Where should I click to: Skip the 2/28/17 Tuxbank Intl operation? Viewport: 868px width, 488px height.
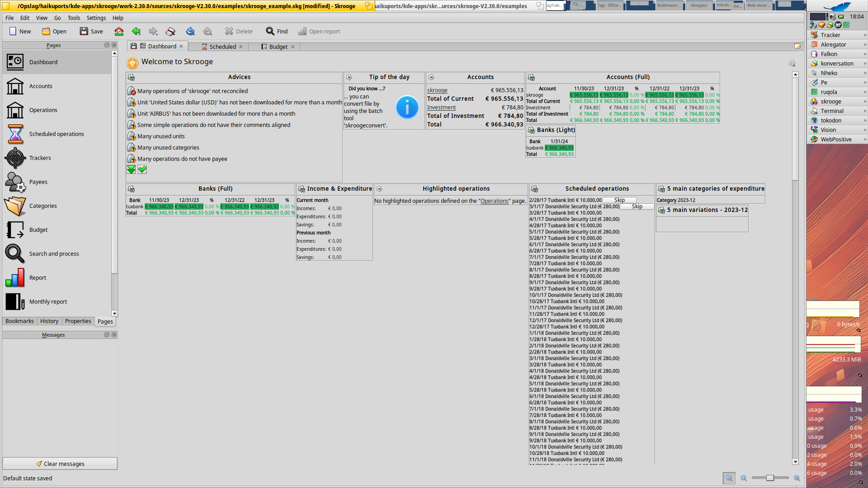pyautogui.click(x=619, y=200)
